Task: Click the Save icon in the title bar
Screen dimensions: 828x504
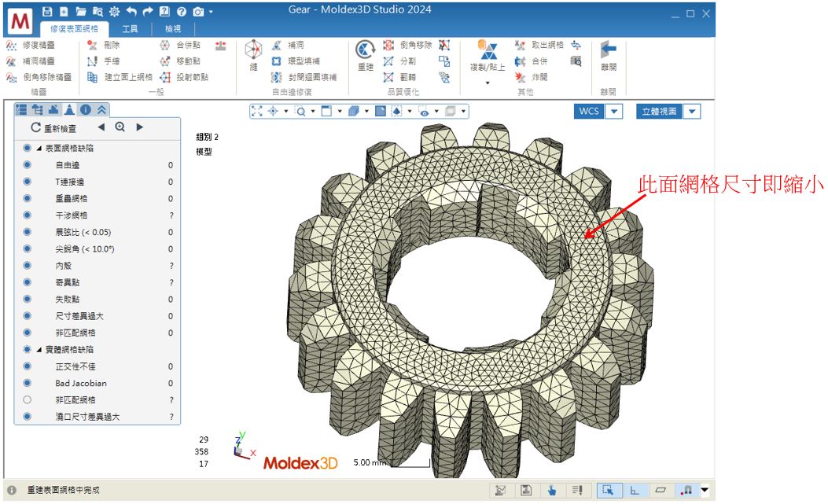Action: click(47, 12)
